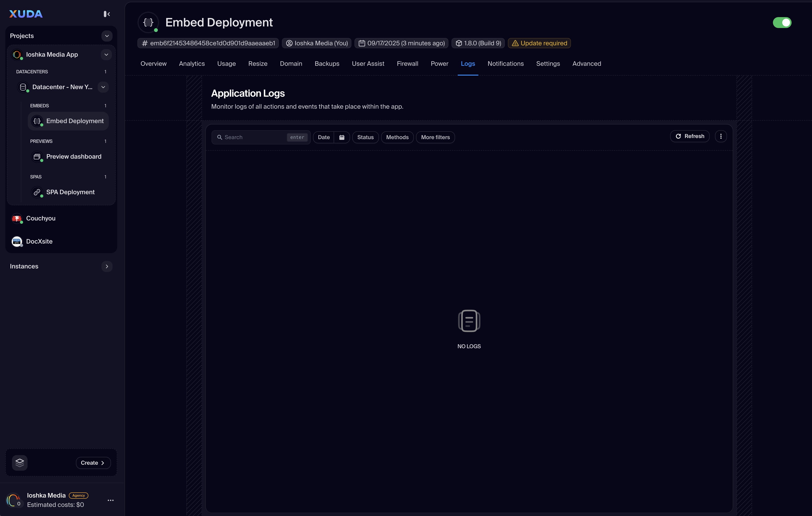Collapse the Ioshka Media App project
Image resolution: width=812 pixels, height=516 pixels.
106,55
